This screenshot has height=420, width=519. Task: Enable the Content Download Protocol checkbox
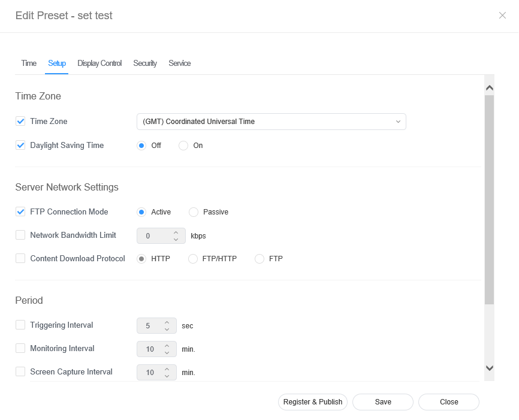(20, 259)
